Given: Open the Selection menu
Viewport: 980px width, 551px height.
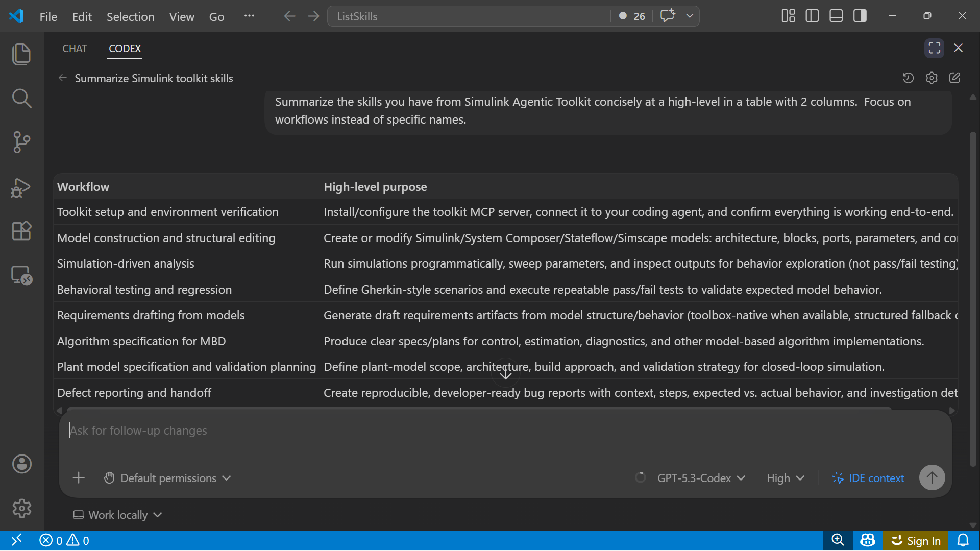Looking at the screenshot, I should (x=130, y=16).
